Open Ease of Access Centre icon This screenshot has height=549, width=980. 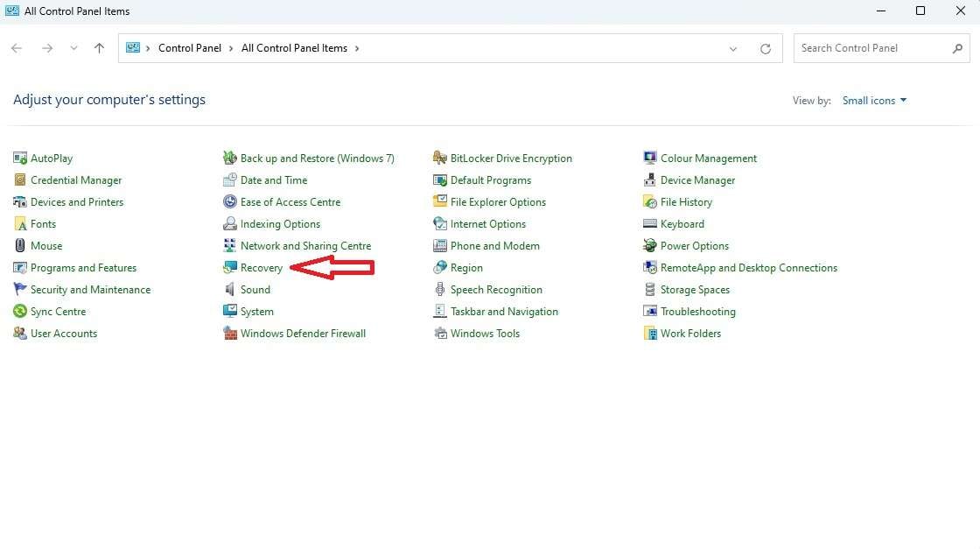(230, 202)
